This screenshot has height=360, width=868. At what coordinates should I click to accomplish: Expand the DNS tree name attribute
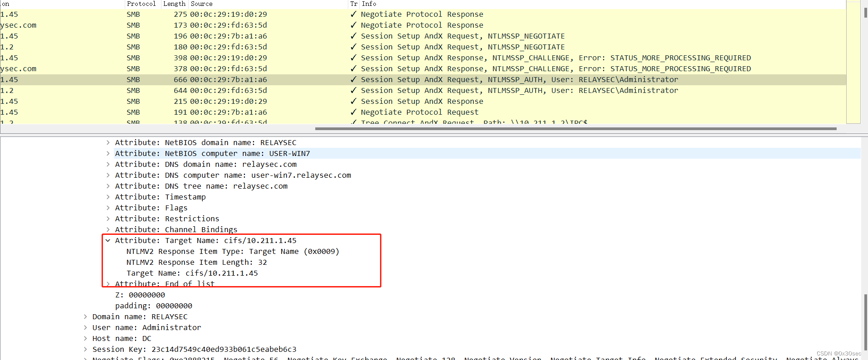[x=108, y=186]
